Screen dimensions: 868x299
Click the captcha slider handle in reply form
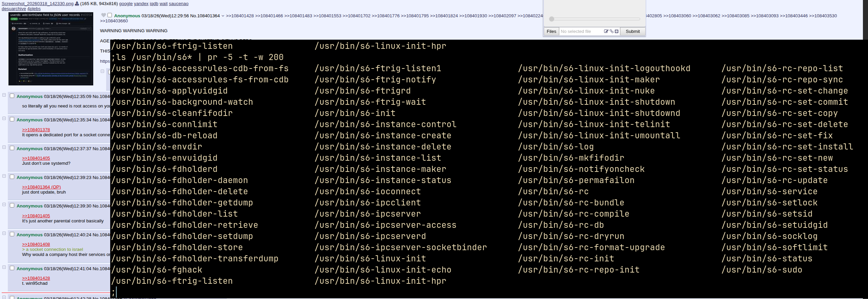coord(552,19)
